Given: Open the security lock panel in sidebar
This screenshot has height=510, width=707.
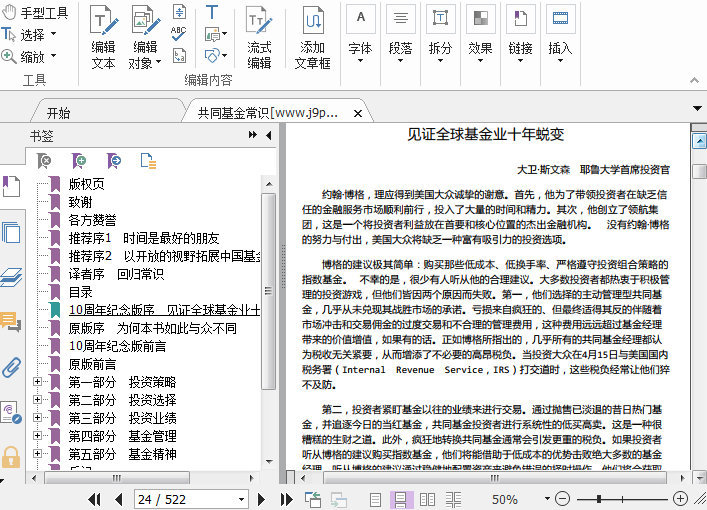Looking at the screenshot, I should pyautogui.click(x=11, y=457).
